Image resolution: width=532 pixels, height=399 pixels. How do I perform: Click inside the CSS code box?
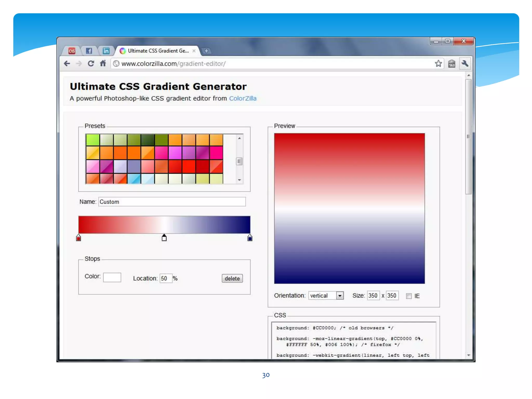tap(354, 341)
